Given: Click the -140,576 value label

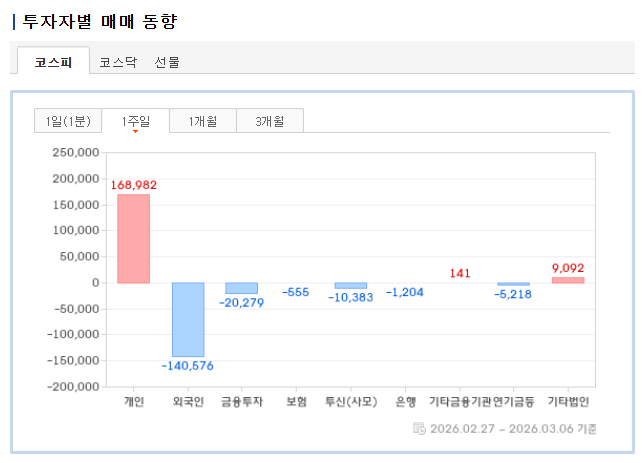Looking at the screenshot, I should [188, 366].
